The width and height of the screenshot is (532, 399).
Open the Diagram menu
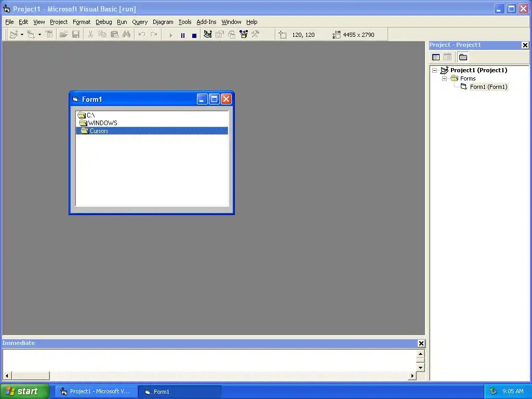[163, 22]
